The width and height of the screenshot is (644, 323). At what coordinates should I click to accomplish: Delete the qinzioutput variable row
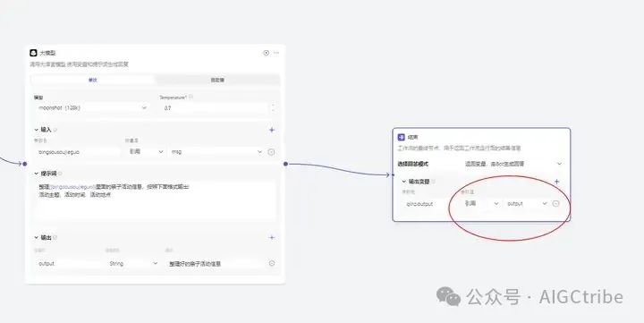[x=555, y=204]
